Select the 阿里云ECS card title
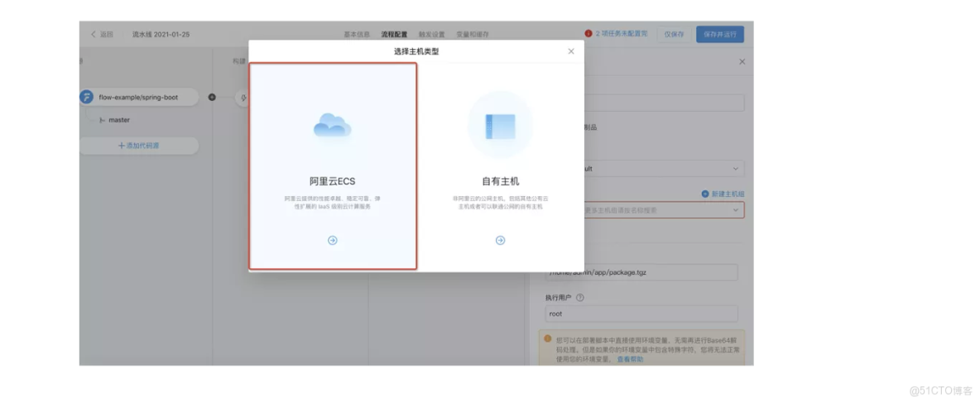 click(333, 182)
